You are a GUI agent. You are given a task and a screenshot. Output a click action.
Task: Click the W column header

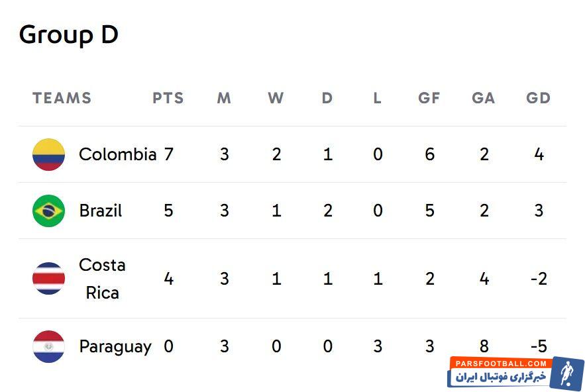[x=276, y=98]
